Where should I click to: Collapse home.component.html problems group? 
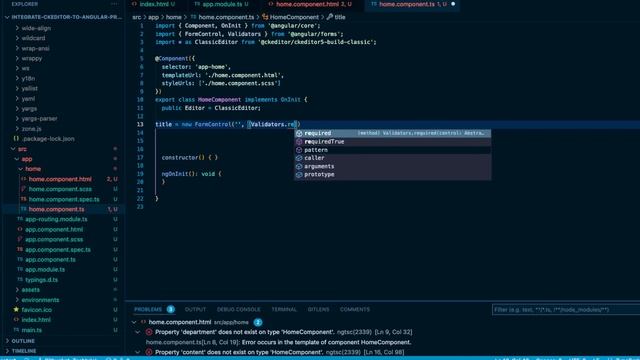click(134, 322)
